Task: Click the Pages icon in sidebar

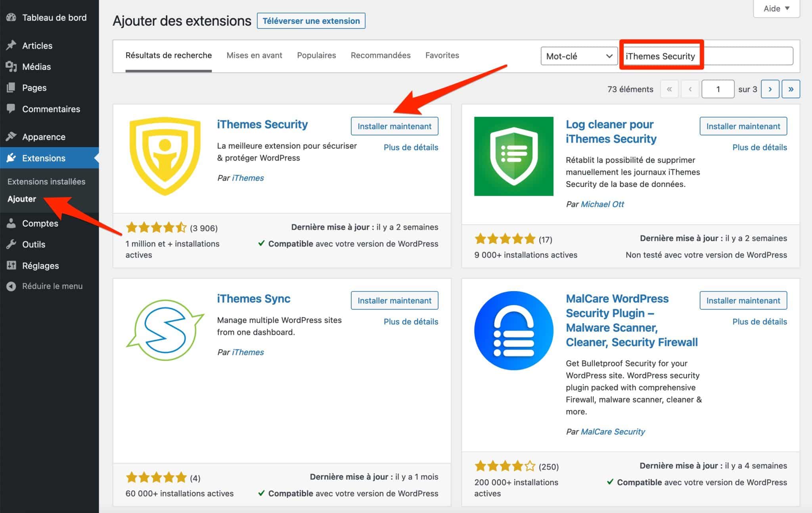Action: point(11,88)
